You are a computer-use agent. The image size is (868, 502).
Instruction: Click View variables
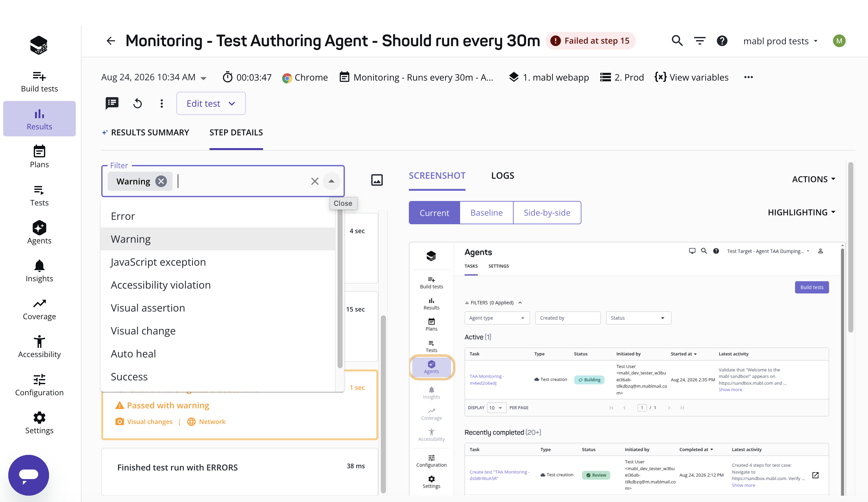click(691, 77)
